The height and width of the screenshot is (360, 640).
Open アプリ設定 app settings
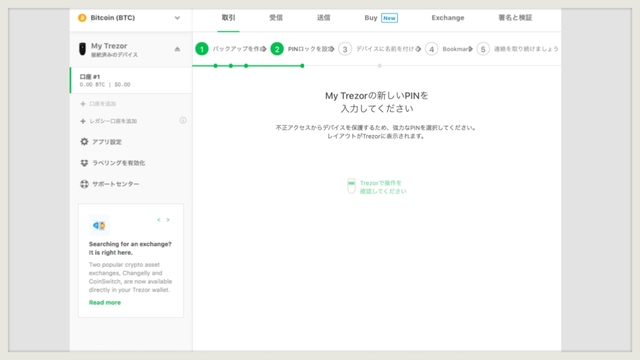point(107,142)
